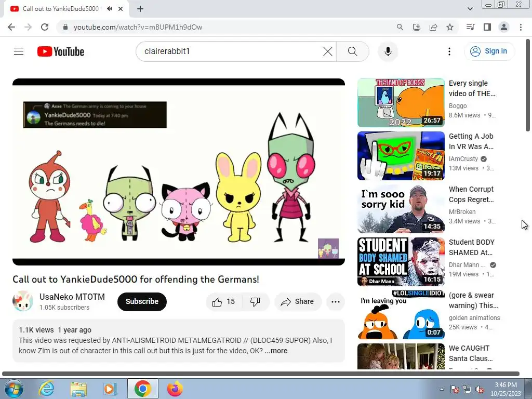The height and width of the screenshot is (399, 532).
Task: Toggle Chrome side panel
Action: [487, 27]
